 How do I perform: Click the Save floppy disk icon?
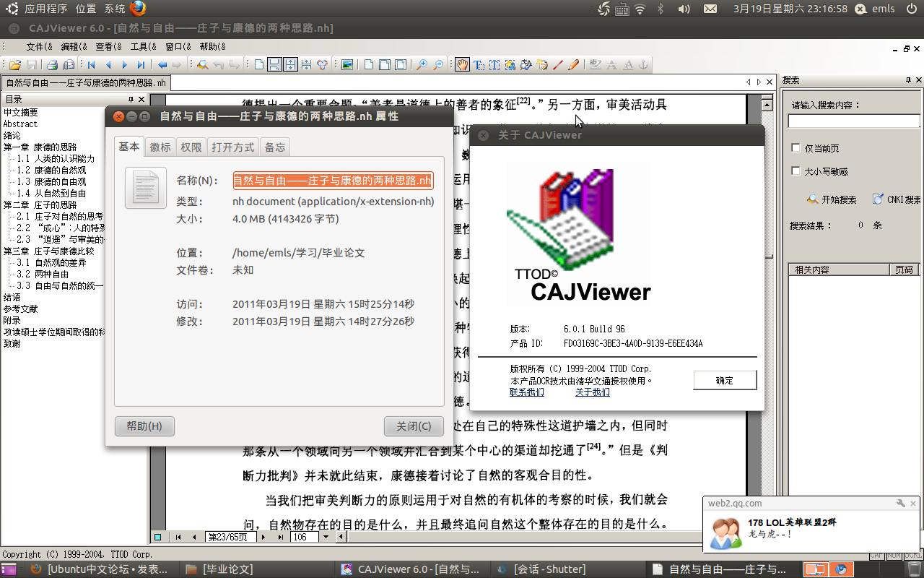pyautogui.click(x=32, y=65)
